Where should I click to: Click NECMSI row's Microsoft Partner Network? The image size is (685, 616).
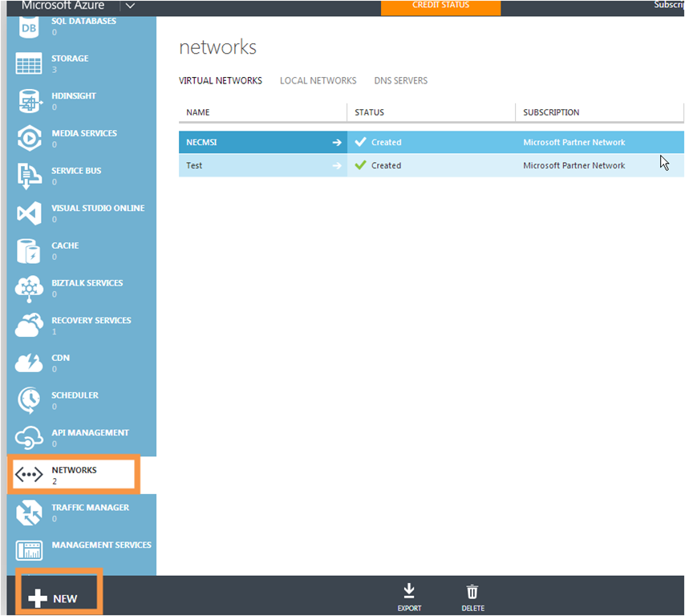point(574,143)
